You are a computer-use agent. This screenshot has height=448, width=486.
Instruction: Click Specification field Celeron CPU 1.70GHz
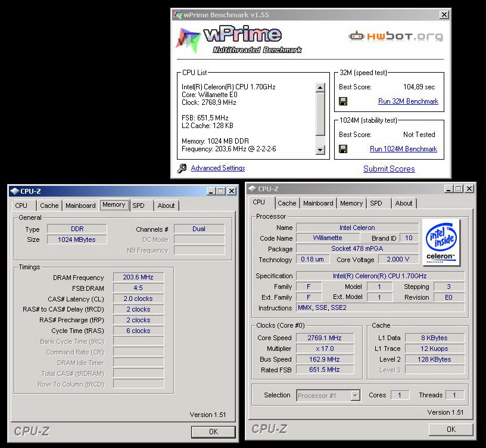coord(381,276)
